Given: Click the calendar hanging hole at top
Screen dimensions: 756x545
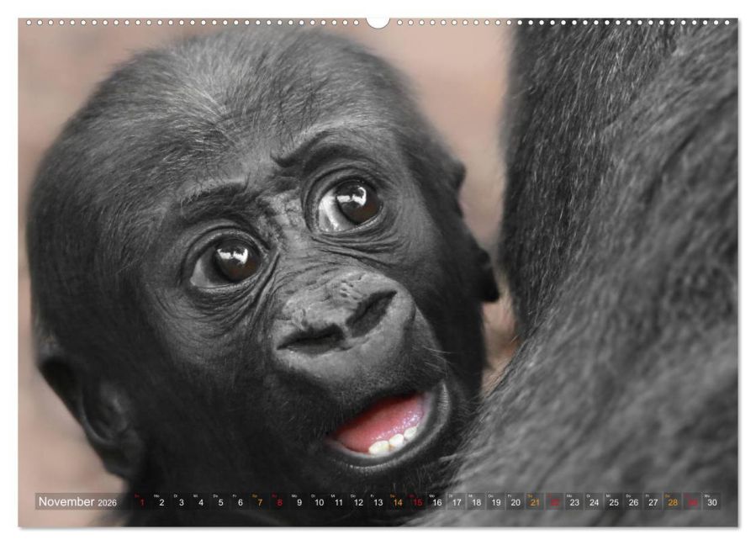Looking at the screenshot, I should click(378, 21).
